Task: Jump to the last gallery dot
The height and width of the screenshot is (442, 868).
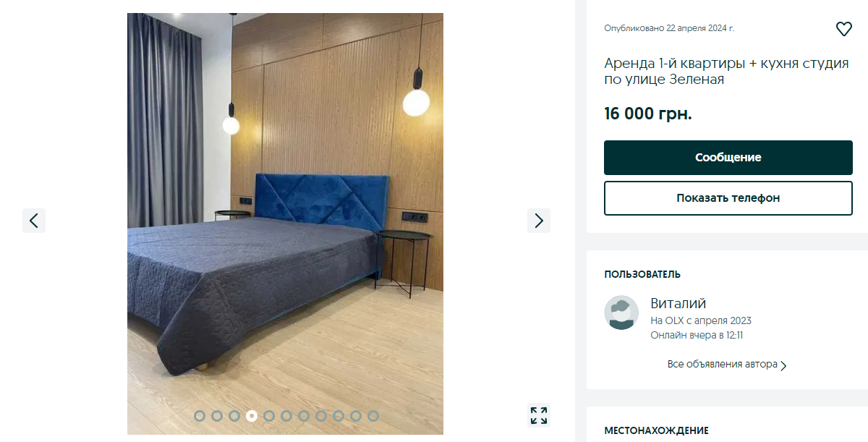Action: click(373, 416)
